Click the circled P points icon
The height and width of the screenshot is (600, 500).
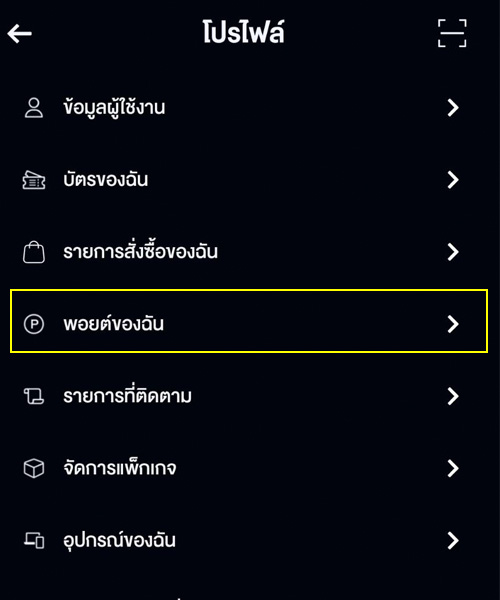click(x=34, y=324)
